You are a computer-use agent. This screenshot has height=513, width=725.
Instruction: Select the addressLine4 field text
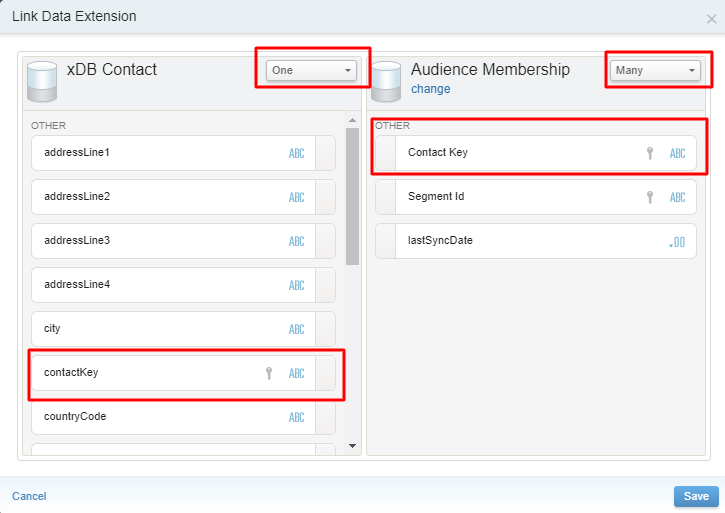click(77, 284)
